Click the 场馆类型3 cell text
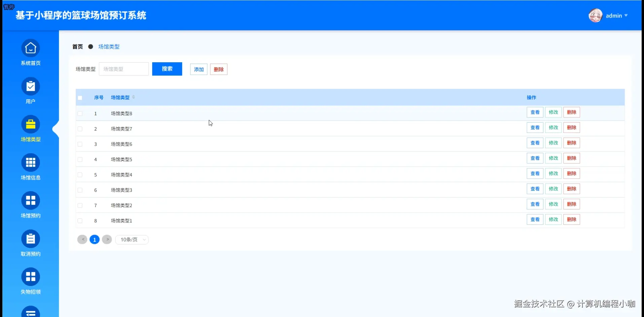This screenshot has width=644, height=317. [x=121, y=190]
